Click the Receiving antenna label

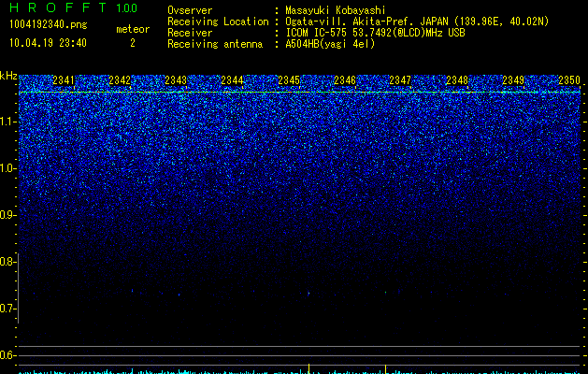(215, 44)
